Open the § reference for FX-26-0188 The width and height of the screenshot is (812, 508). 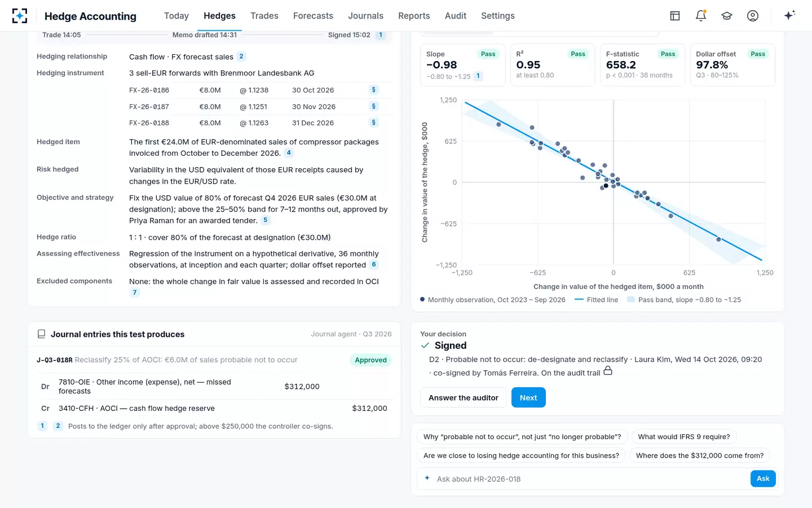click(373, 122)
